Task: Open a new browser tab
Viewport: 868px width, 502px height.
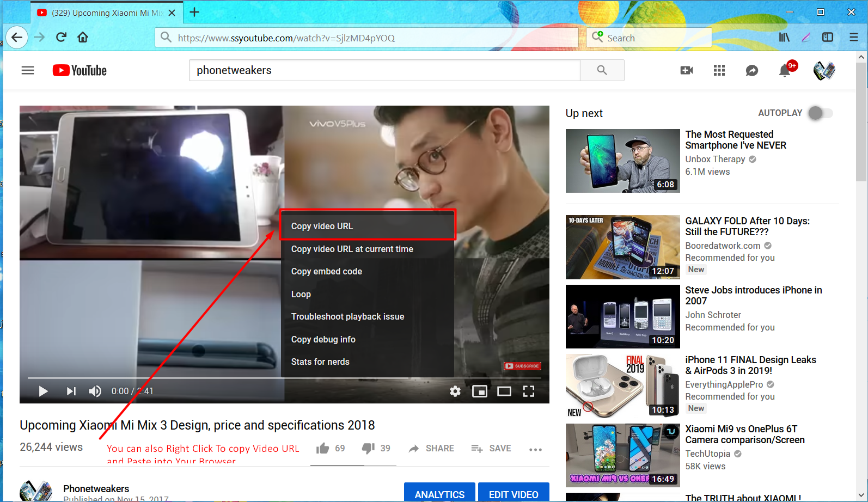Action: [x=194, y=12]
